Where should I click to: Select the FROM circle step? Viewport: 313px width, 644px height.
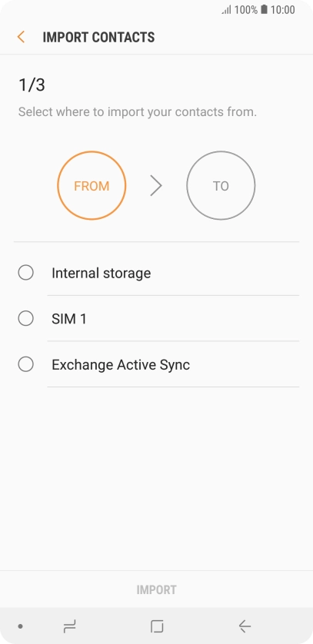92,186
